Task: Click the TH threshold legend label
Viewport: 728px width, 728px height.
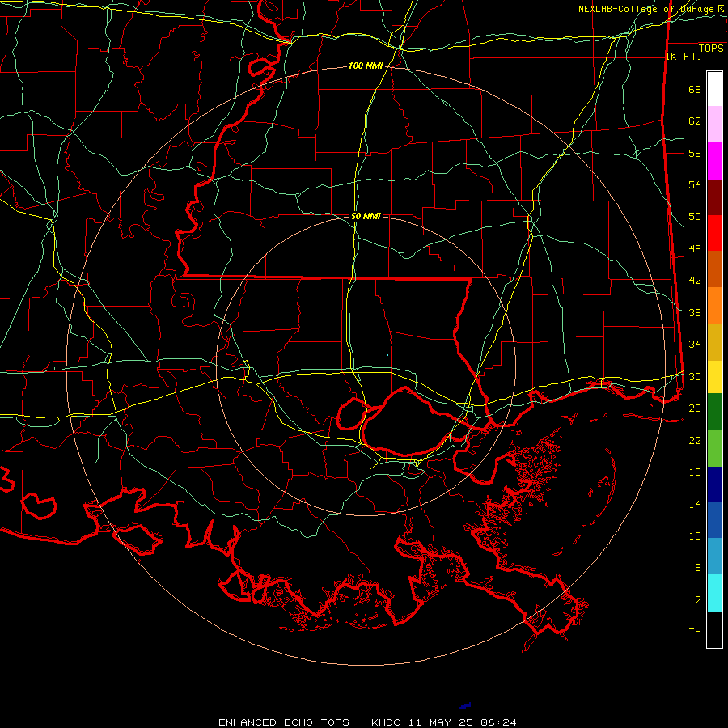Action: [x=695, y=632]
